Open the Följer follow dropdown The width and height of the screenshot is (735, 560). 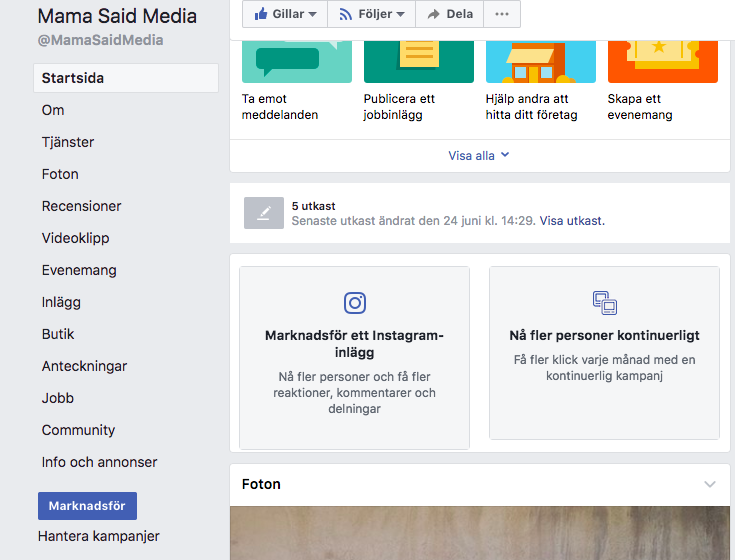pyautogui.click(x=372, y=14)
